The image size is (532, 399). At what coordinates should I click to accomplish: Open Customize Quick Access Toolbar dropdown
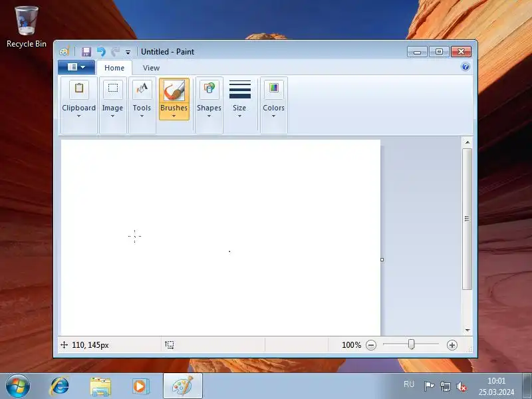128,53
